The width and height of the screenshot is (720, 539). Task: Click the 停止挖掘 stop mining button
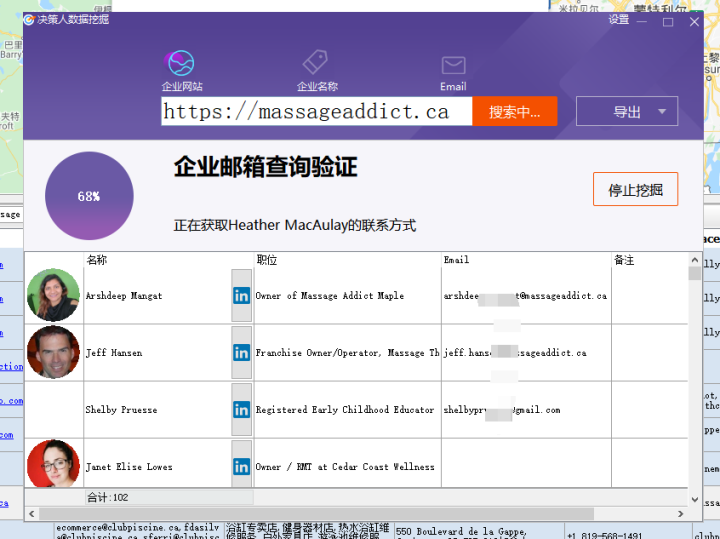(635, 189)
